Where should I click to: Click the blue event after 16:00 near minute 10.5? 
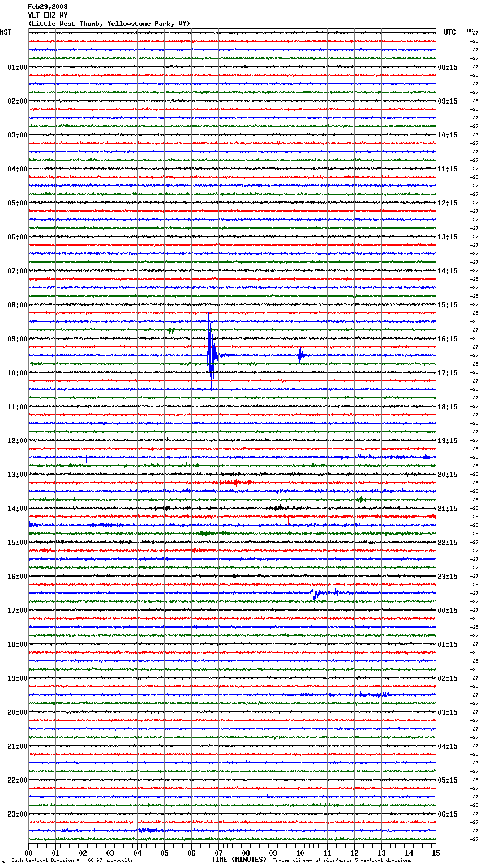tap(317, 594)
